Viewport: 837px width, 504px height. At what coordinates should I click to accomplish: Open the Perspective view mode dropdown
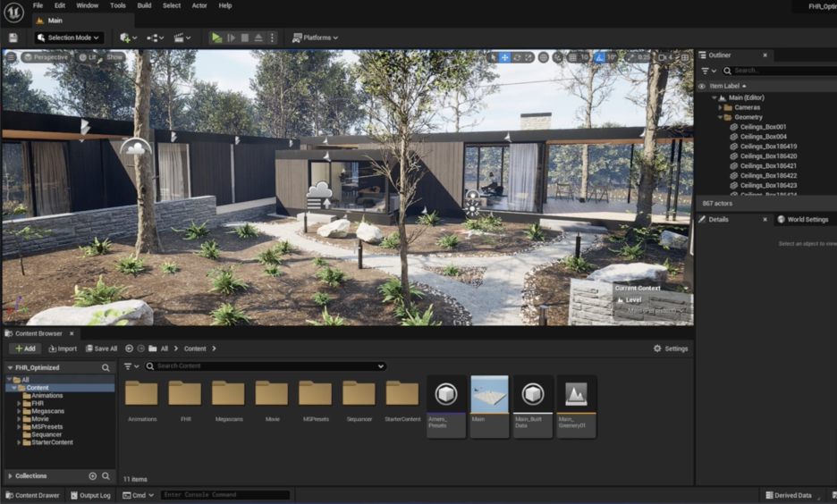[46, 57]
